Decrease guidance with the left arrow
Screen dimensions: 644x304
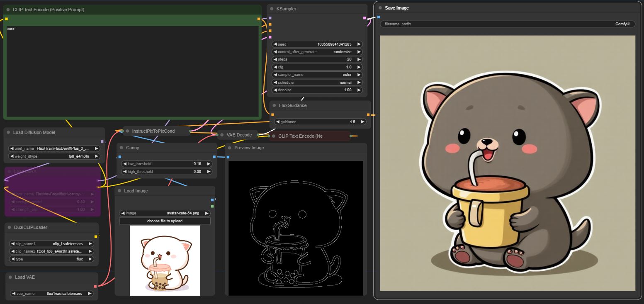pos(278,122)
